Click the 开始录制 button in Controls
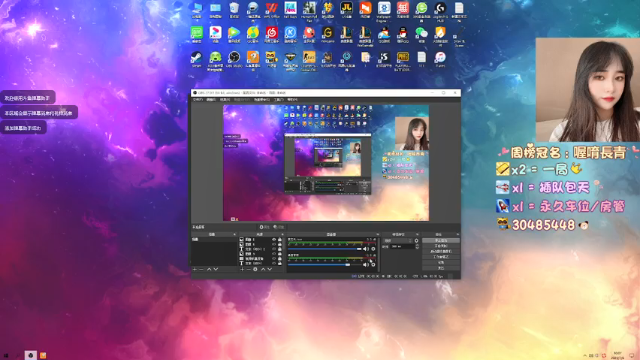This screenshot has width=640, height=360. (x=441, y=246)
